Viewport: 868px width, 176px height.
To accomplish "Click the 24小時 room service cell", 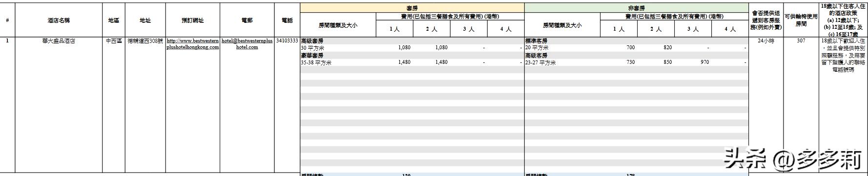I will pos(766,41).
